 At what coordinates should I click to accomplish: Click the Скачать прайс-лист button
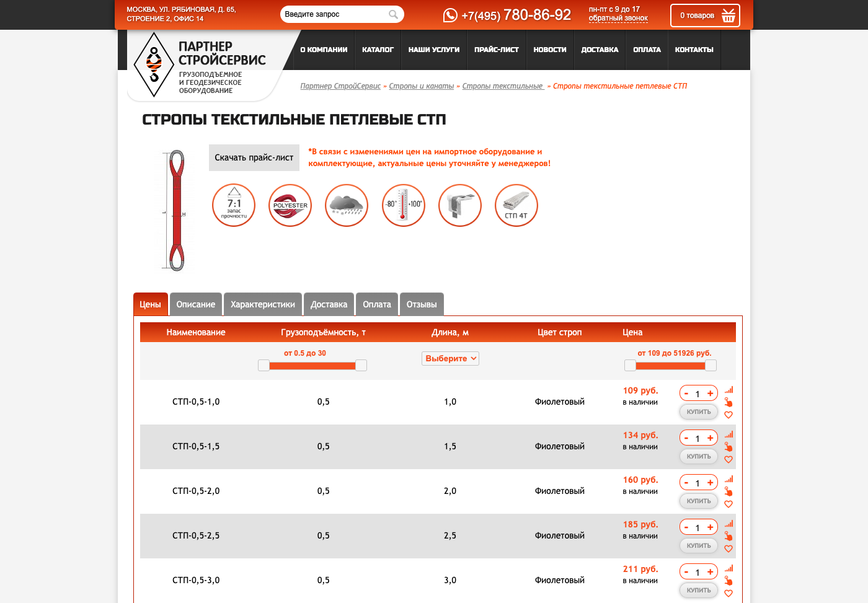[254, 157]
